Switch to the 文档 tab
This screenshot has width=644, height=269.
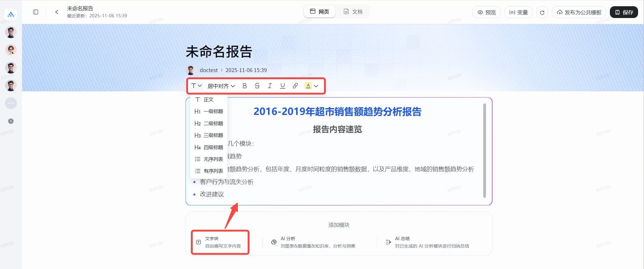point(353,12)
